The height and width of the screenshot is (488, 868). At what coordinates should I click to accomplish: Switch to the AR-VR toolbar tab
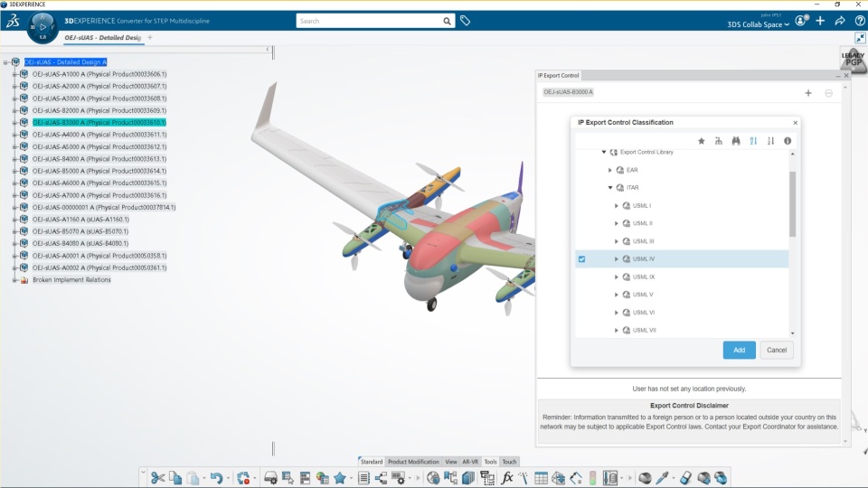pyautogui.click(x=470, y=462)
